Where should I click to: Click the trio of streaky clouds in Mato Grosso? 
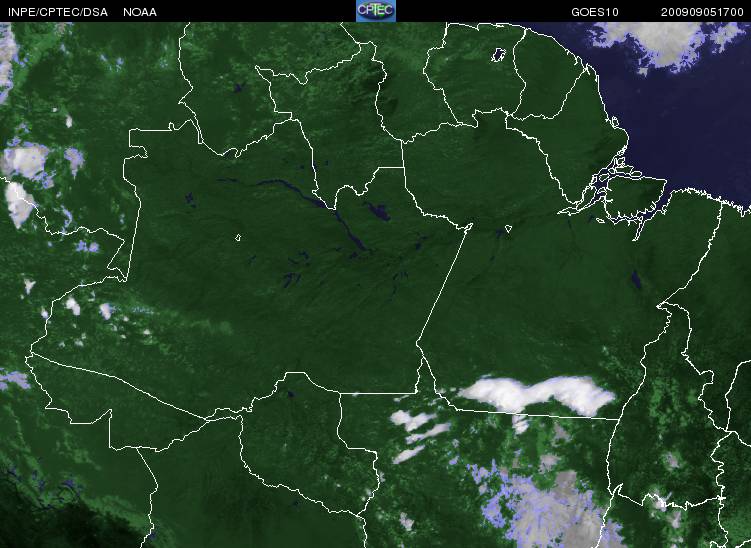click(420, 435)
